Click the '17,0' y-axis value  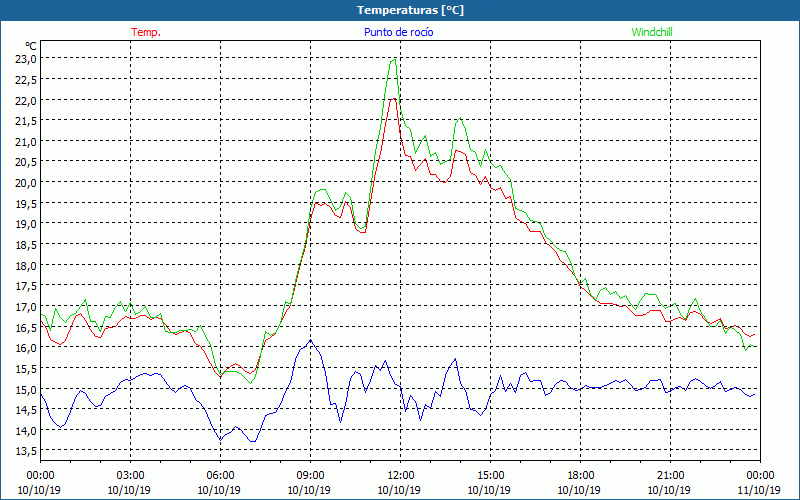click(26, 307)
